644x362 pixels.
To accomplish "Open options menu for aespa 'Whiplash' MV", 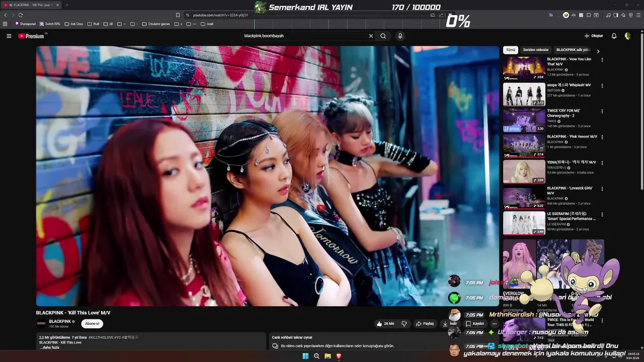I will (602, 85).
